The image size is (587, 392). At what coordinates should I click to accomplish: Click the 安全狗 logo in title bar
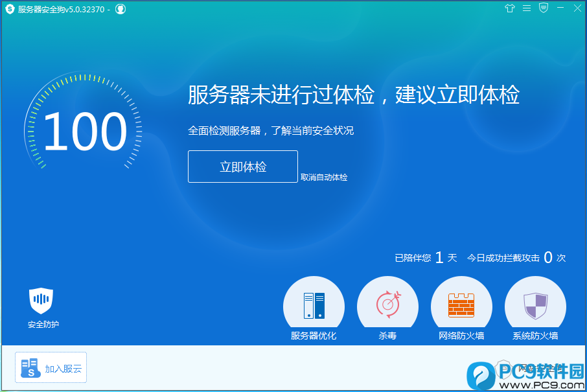pyautogui.click(x=10, y=9)
